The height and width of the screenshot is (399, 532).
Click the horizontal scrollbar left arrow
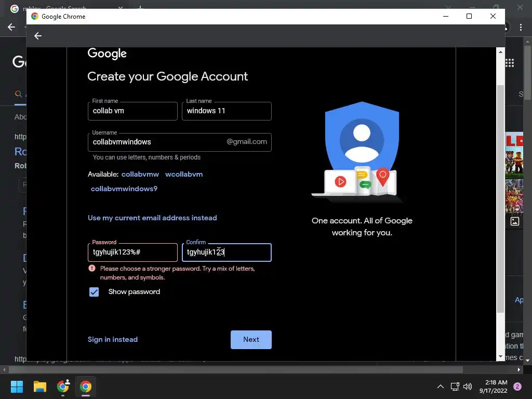pos(4,369)
